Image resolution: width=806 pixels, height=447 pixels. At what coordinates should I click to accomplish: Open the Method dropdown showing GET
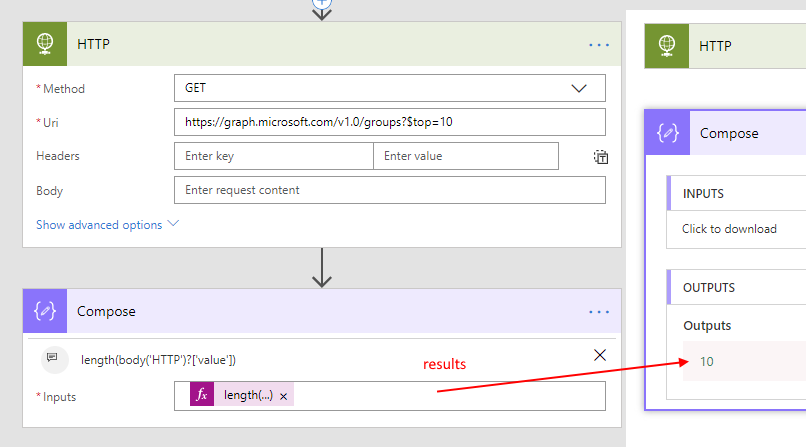coord(389,88)
